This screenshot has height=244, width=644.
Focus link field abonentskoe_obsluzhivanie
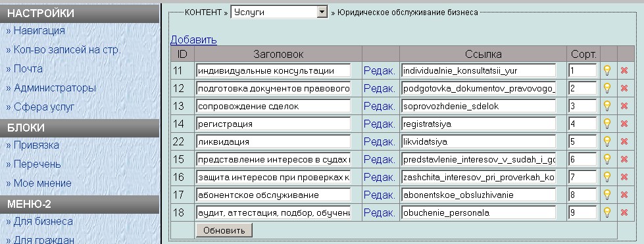click(478, 195)
